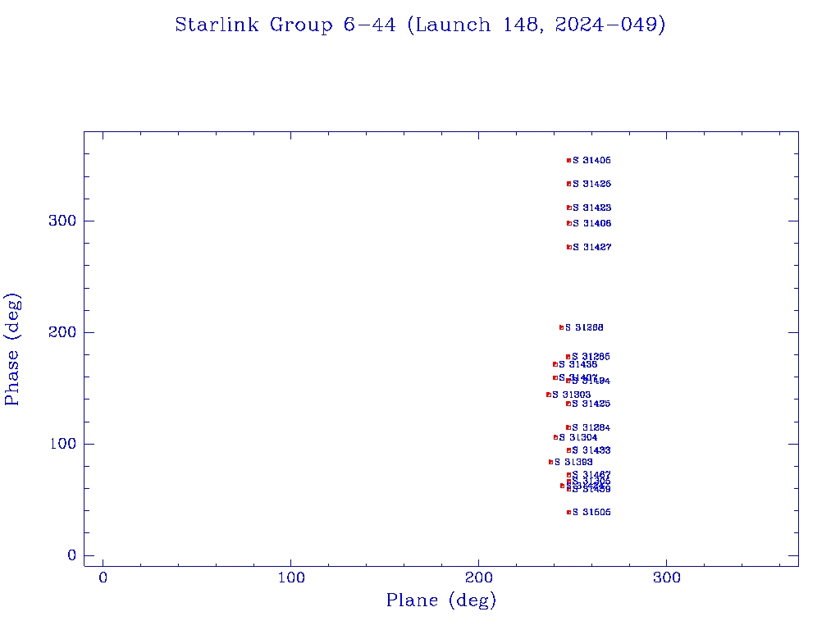Select the S 31436 satellite label
The height and width of the screenshot is (630, 840).
[578, 365]
